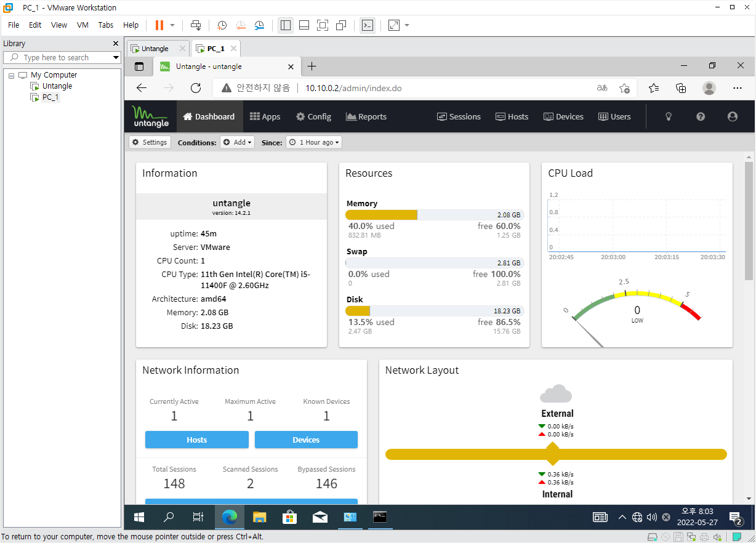Switch to the Untangle VM tab
Screen dimensions: 756x543
(x=158, y=49)
